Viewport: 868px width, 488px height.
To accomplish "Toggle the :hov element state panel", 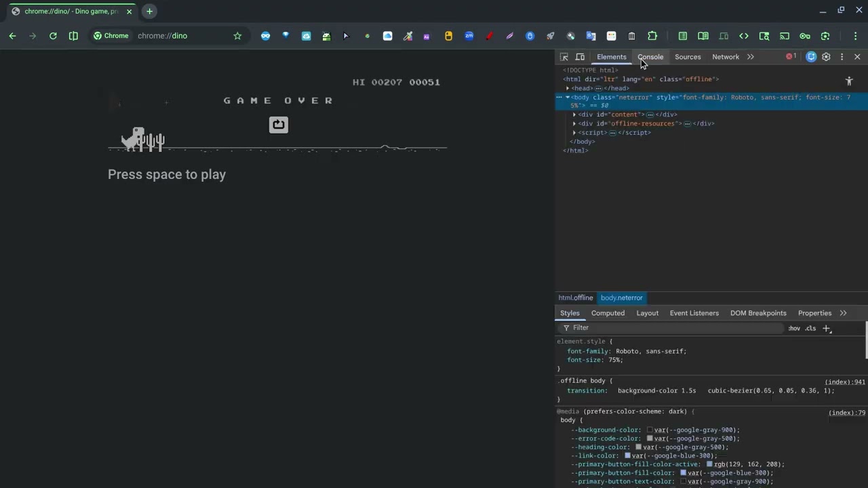I will click(x=794, y=328).
